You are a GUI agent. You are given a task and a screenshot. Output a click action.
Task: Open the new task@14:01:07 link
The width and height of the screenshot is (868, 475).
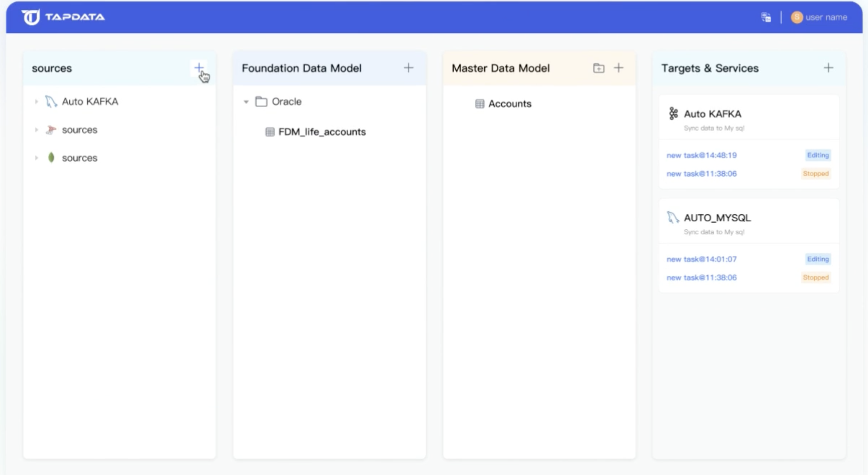coord(701,259)
